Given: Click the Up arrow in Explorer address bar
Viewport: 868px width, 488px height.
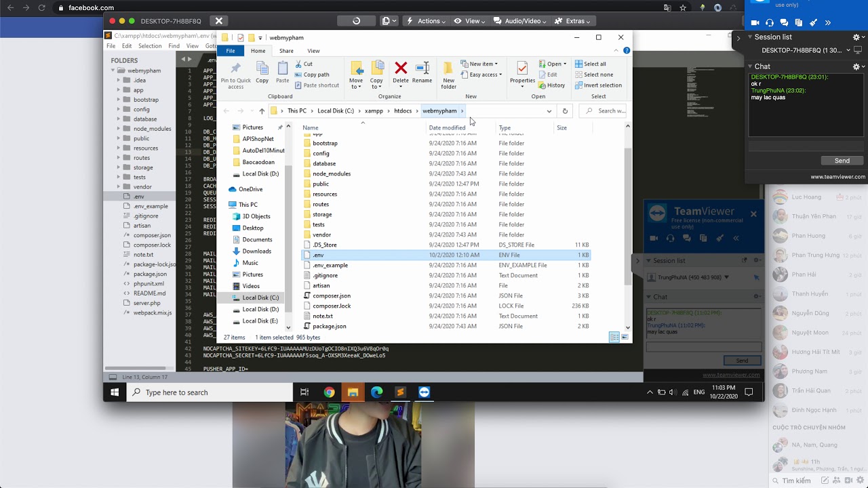Looking at the screenshot, I should [262, 111].
